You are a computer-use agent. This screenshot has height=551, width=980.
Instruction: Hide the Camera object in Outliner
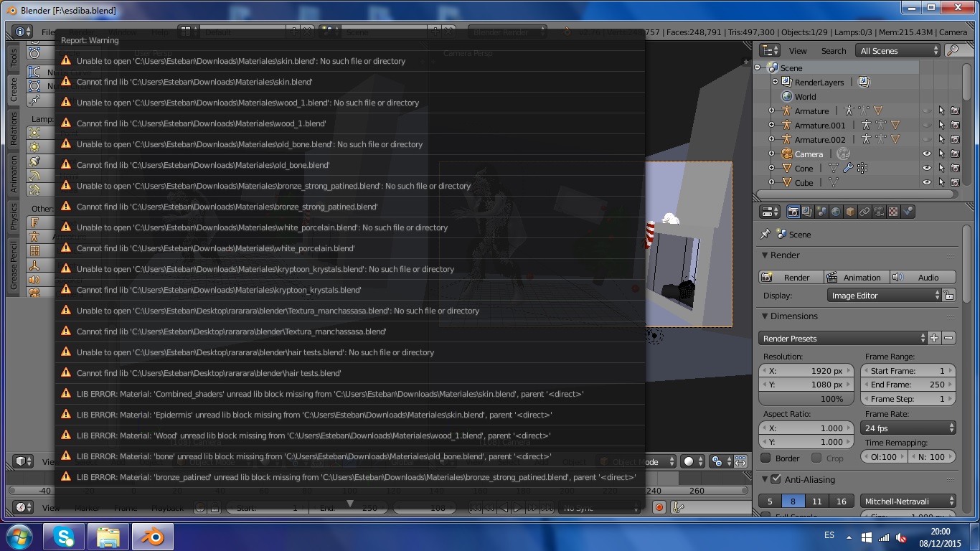(x=927, y=154)
